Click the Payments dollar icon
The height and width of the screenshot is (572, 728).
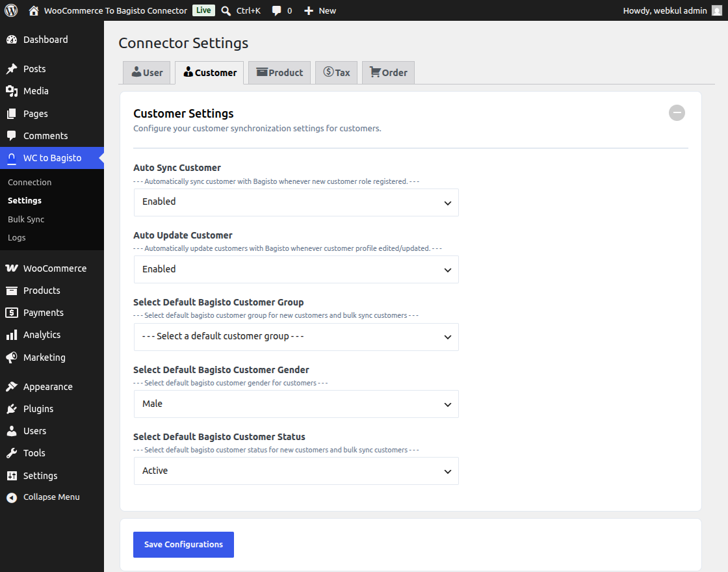pyautogui.click(x=12, y=313)
